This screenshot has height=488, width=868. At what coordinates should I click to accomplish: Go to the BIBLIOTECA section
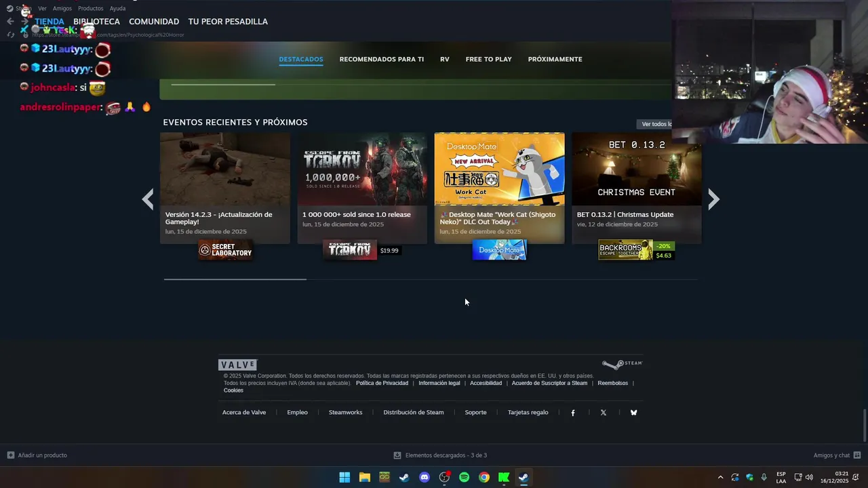tap(96, 22)
